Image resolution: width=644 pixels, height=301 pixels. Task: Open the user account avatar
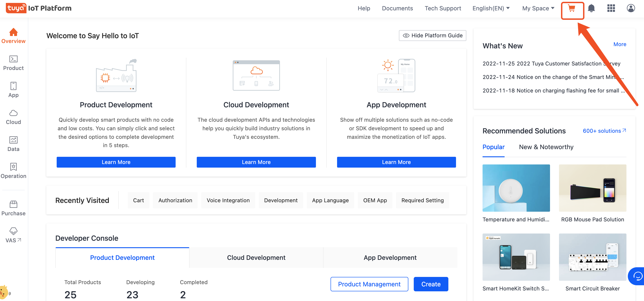631,8
